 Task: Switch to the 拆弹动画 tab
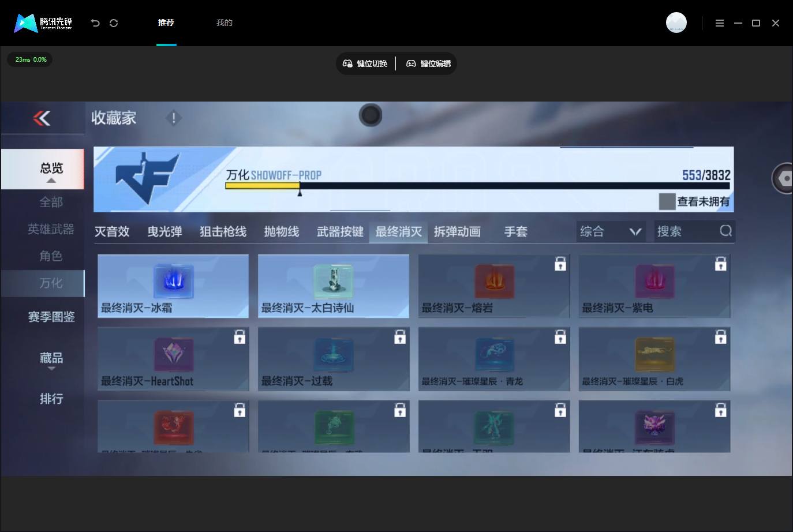point(457,231)
